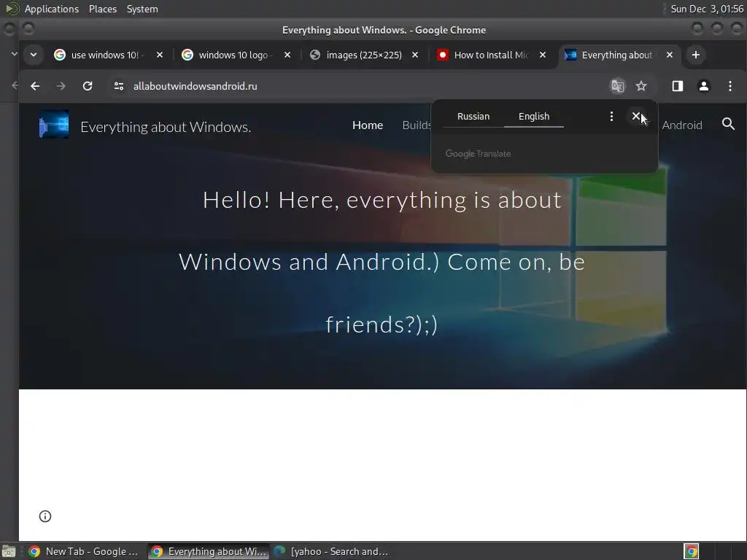Screen dimensions: 747x560
Task: Click the Home navigation link
Action: (x=368, y=125)
